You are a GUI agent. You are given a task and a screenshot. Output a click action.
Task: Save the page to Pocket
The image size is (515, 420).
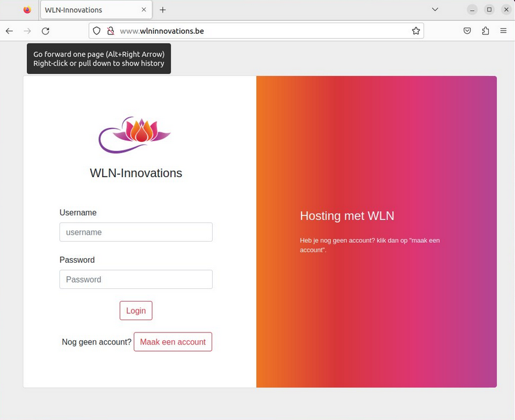[x=467, y=31]
